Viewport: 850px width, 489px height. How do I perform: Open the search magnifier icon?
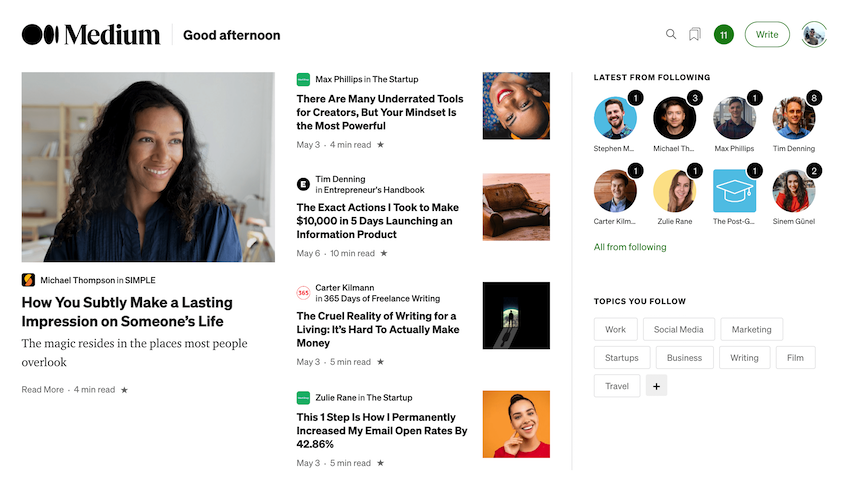[x=671, y=34]
